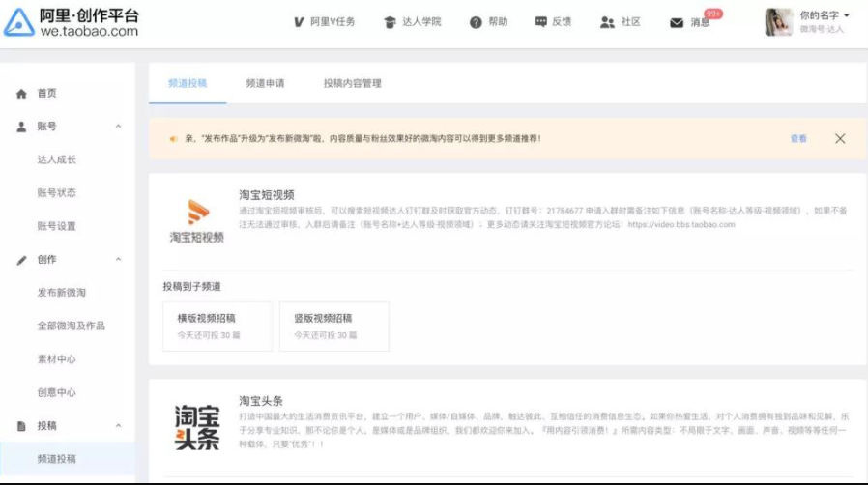
Task: Click the 投稿到子频道 heading
Action: [x=191, y=287]
